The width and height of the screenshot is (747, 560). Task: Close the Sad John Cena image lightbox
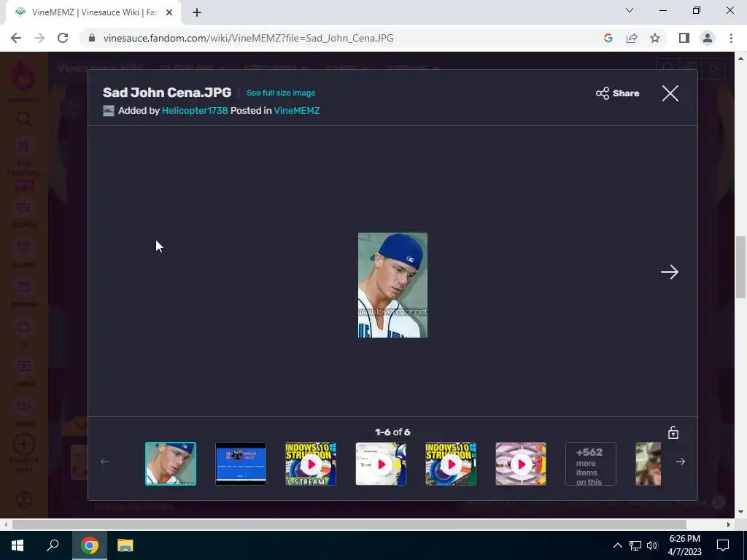(x=670, y=93)
